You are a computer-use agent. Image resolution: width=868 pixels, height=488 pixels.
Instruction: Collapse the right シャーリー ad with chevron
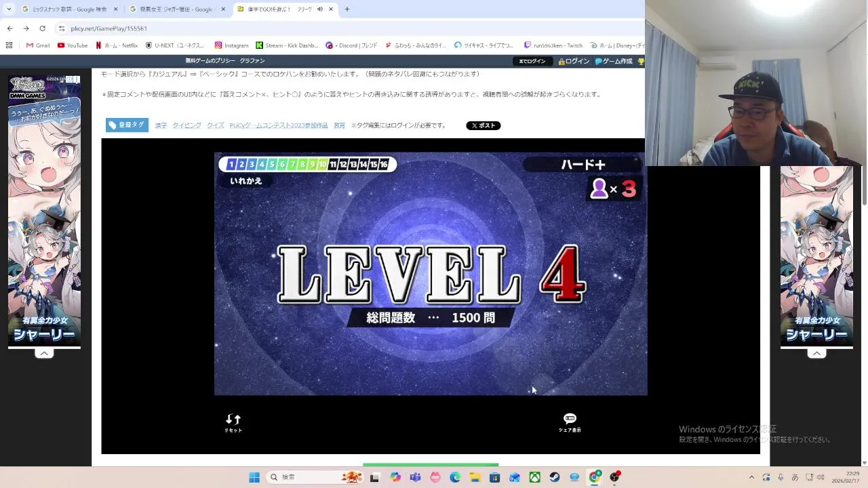pyautogui.click(x=816, y=354)
